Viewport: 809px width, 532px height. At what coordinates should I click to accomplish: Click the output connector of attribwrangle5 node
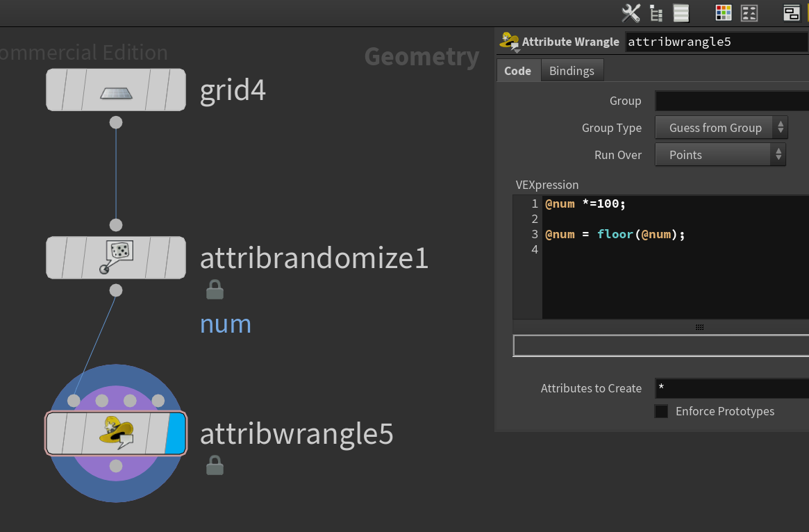click(x=116, y=466)
